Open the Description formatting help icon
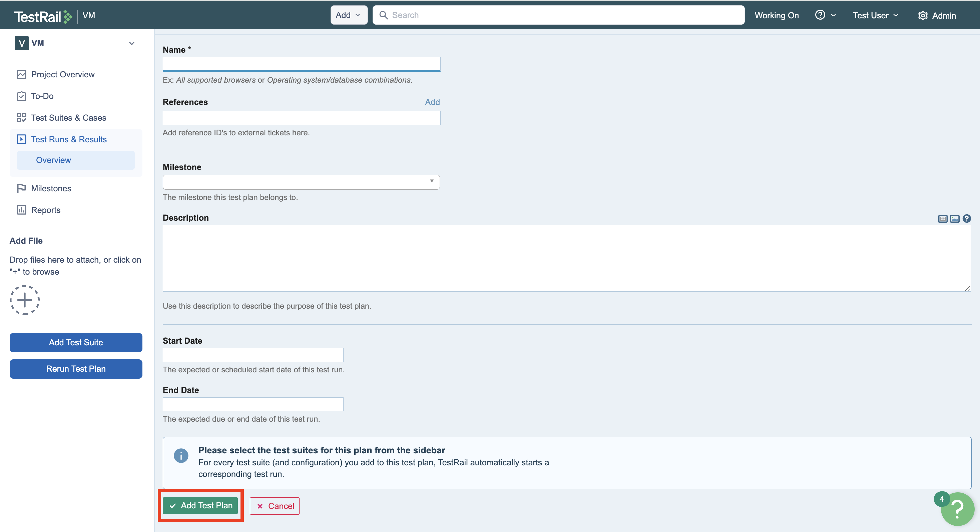 tap(966, 219)
